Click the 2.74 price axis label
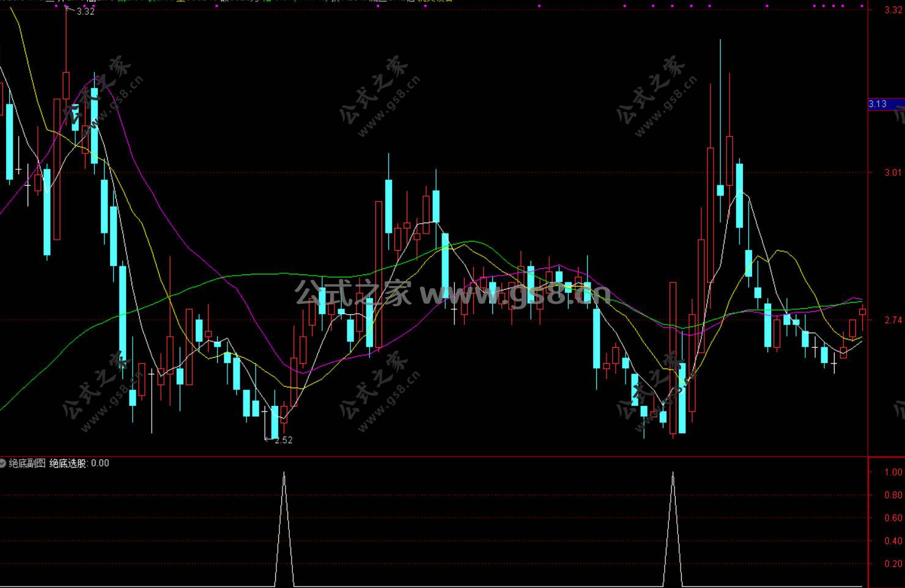 (x=893, y=320)
